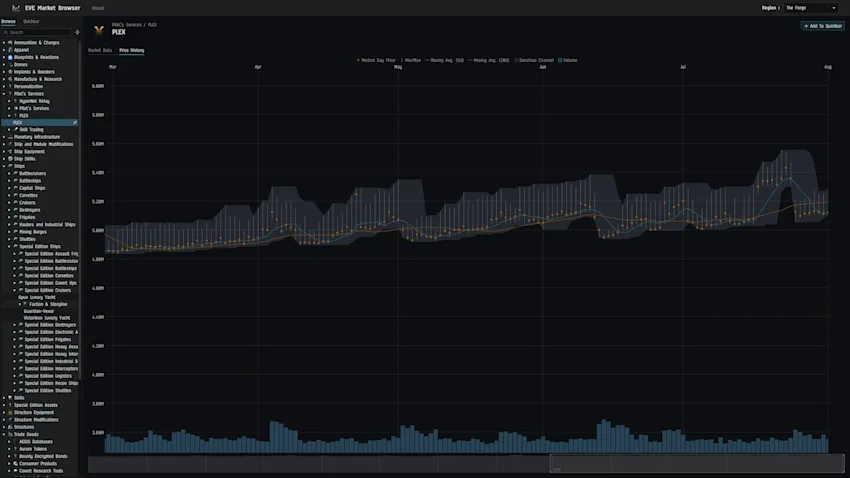Select the highlighted PLEX item row
The width and height of the screenshot is (850, 478).
(40, 122)
